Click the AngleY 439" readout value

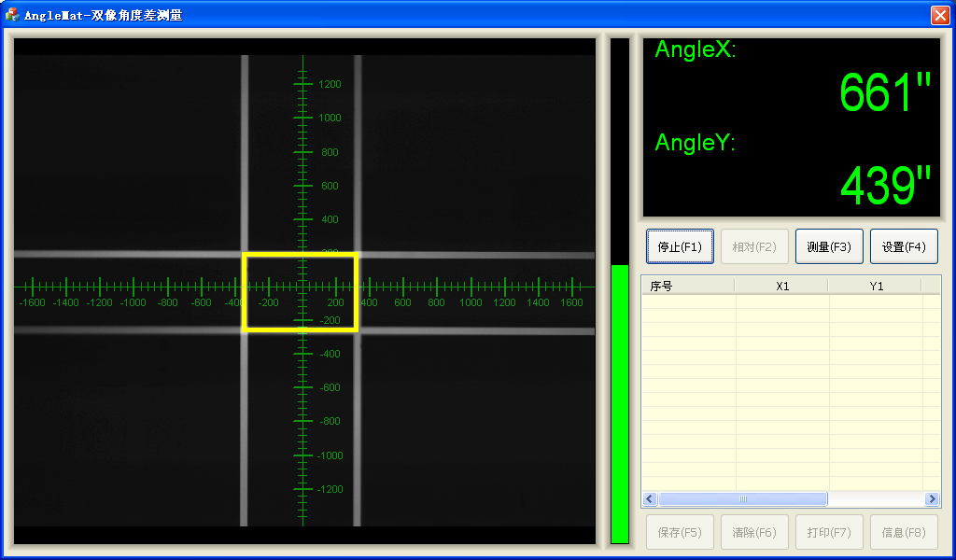pos(884,186)
